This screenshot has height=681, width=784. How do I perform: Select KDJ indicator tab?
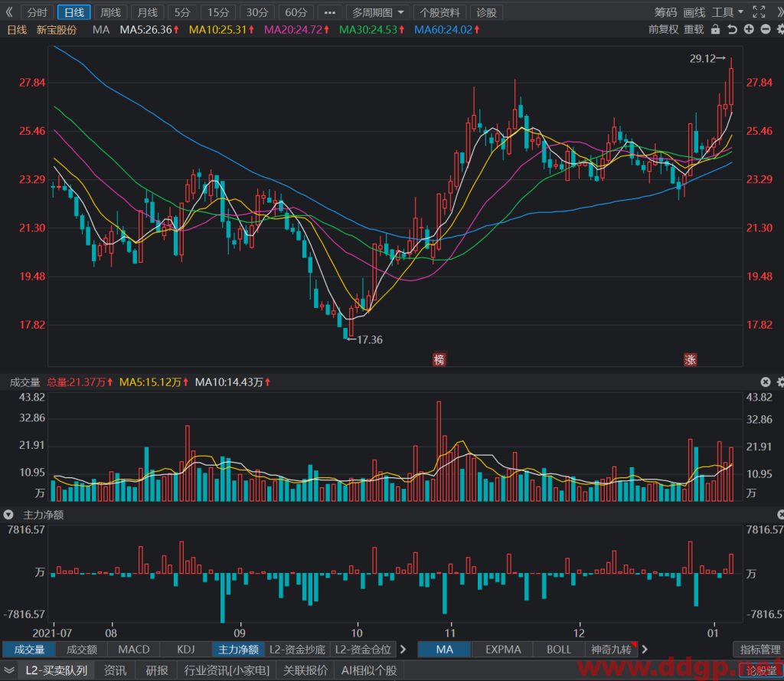tap(186, 650)
